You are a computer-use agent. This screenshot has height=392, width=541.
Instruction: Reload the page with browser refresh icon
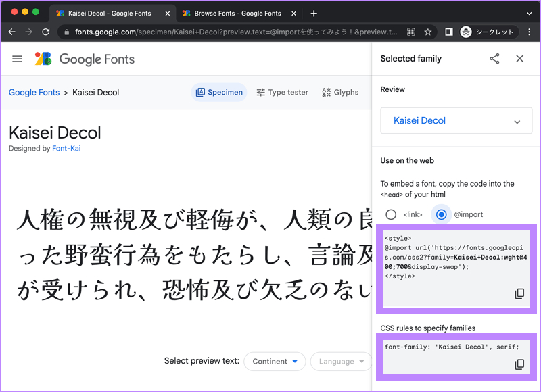tap(46, 32)
